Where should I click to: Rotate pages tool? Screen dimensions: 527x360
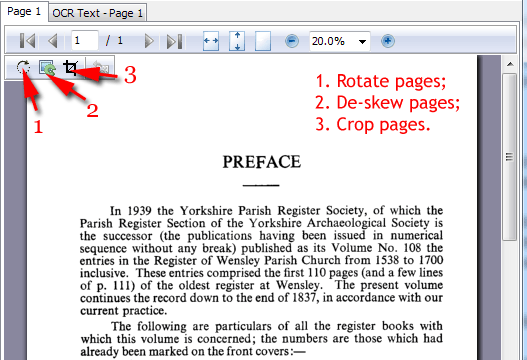click(23, 67)
